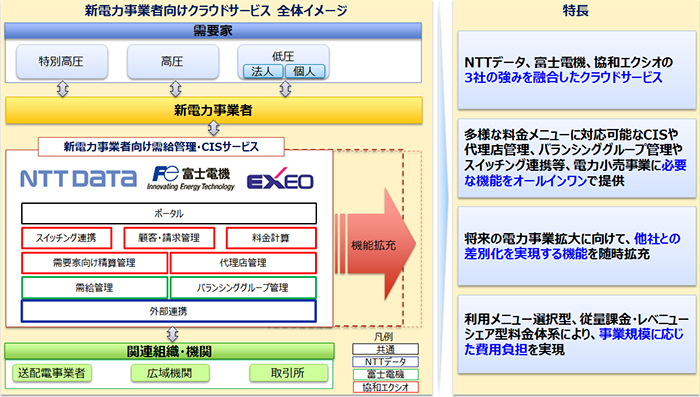
Task: Click 新電力事業者向け需給管理・CISサービス title box
Action: click(161, 146)
